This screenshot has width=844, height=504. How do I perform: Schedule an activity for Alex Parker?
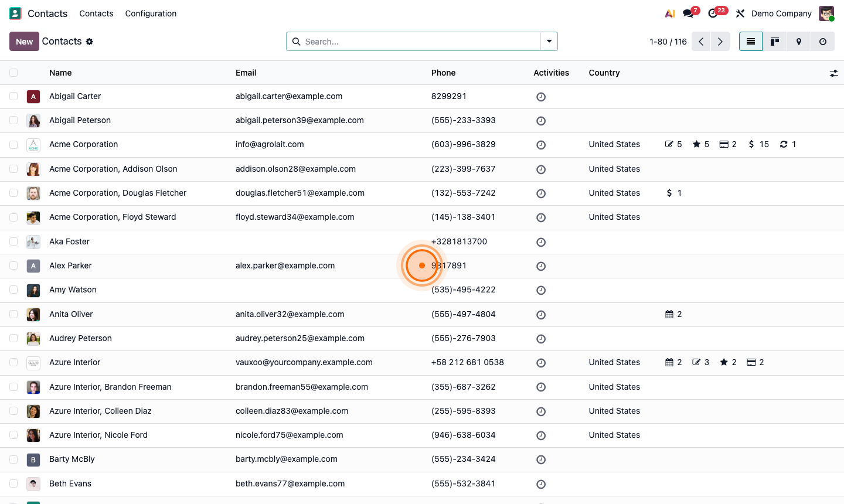tap(540, 265)
